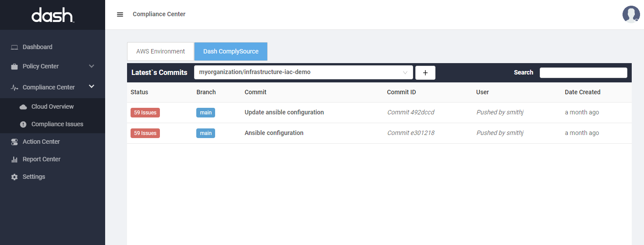Open the user profile avatar
Viewport: 644px width, 245px height.
(631, 14)
